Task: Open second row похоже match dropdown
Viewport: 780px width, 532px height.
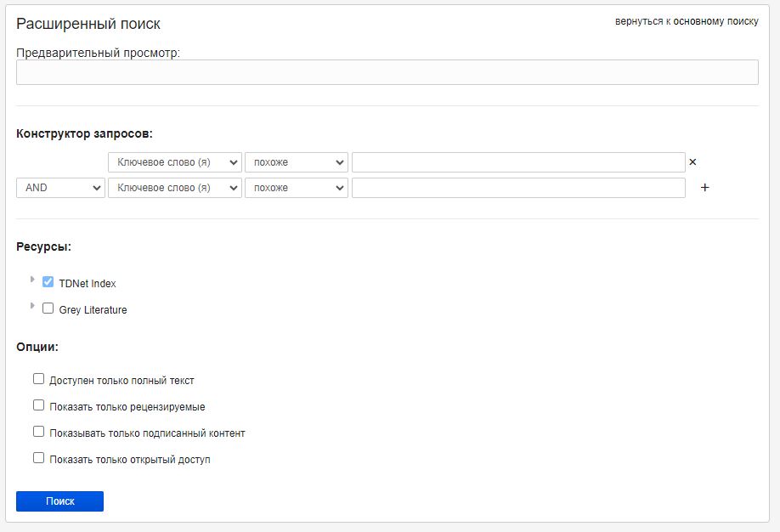Action: point(297,188)
